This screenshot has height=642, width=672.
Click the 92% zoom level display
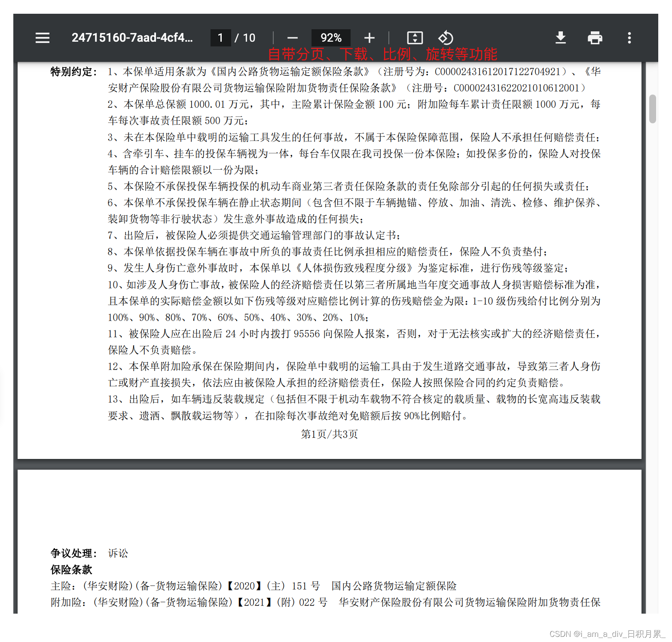click(330, 38)
